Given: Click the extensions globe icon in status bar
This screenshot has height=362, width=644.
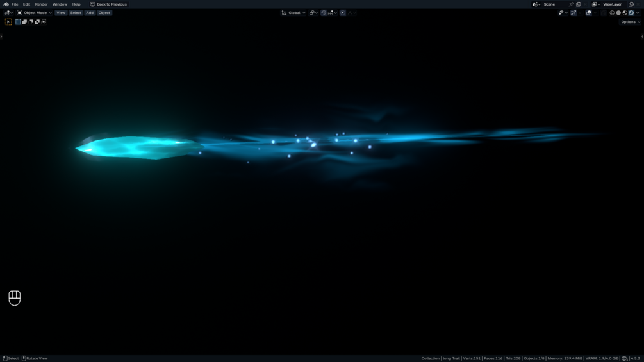Looking at the screenshot, I should coord(625,358).
